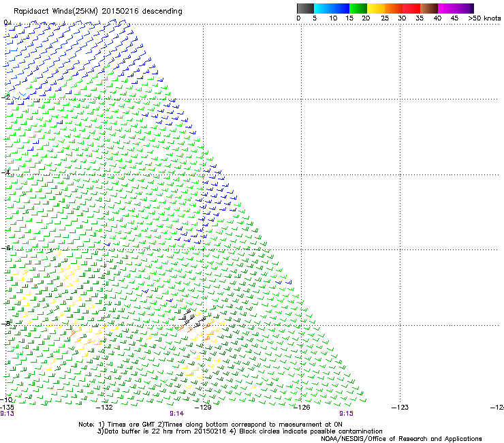Click the 'NOAA/NESDIS/Office of Research and Applications' credit
Screen dimensions: 504x443
coord(401,439)
